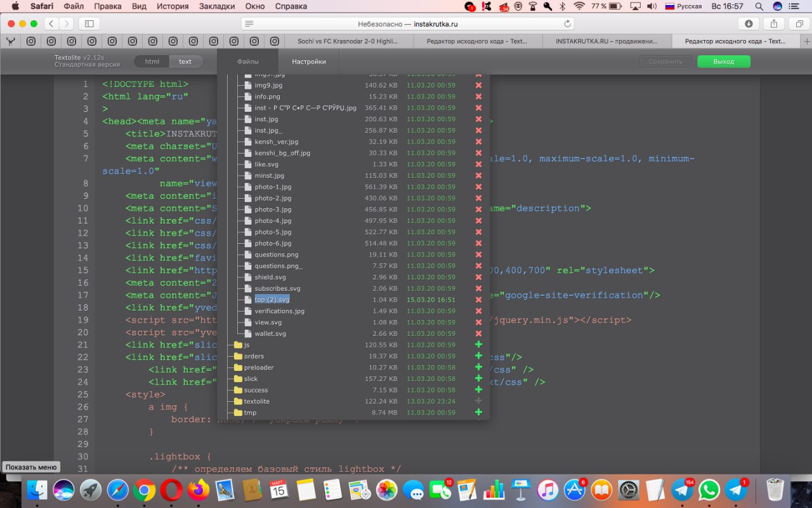Viewport: 812px width, 508px height.
Task: Open a new Safari tab with plus
Action: point(806,41)
